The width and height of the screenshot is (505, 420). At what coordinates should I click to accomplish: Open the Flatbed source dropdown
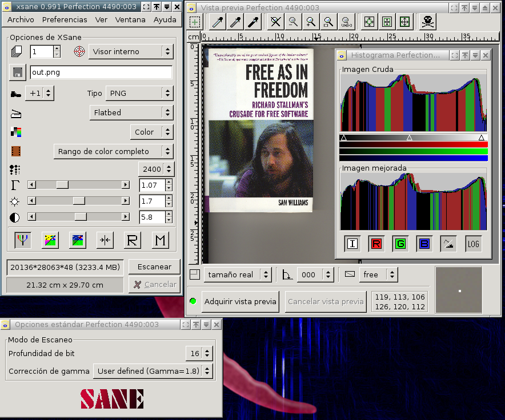point(131,112)
